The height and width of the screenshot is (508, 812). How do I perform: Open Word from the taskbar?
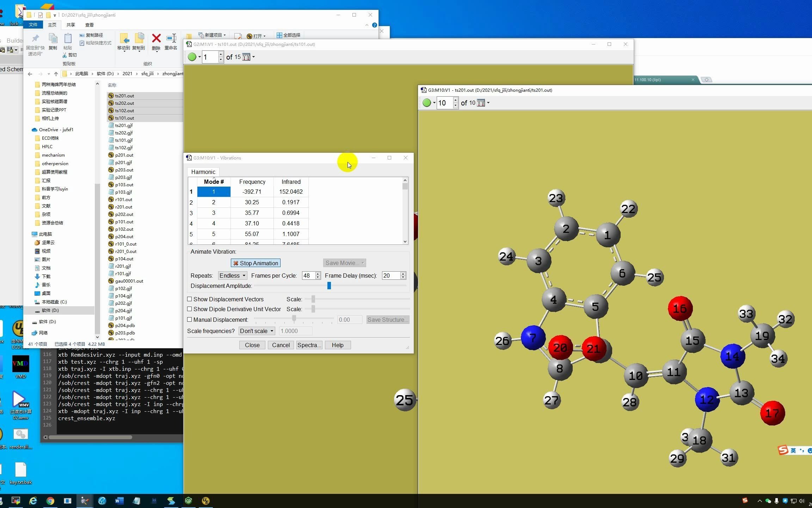119,501
